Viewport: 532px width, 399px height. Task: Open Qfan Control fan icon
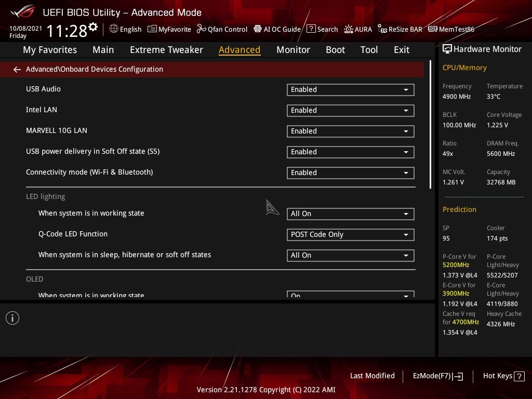202,29
